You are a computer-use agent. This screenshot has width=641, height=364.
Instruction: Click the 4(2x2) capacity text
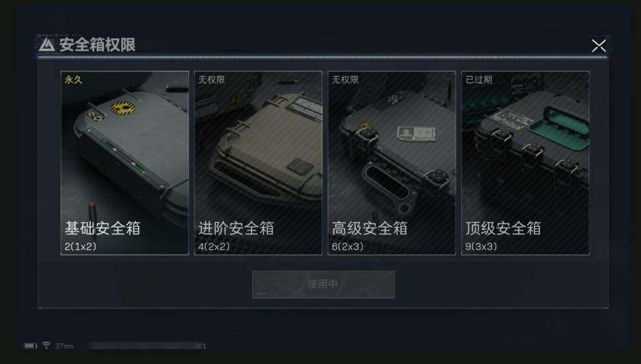pos(214,246)
